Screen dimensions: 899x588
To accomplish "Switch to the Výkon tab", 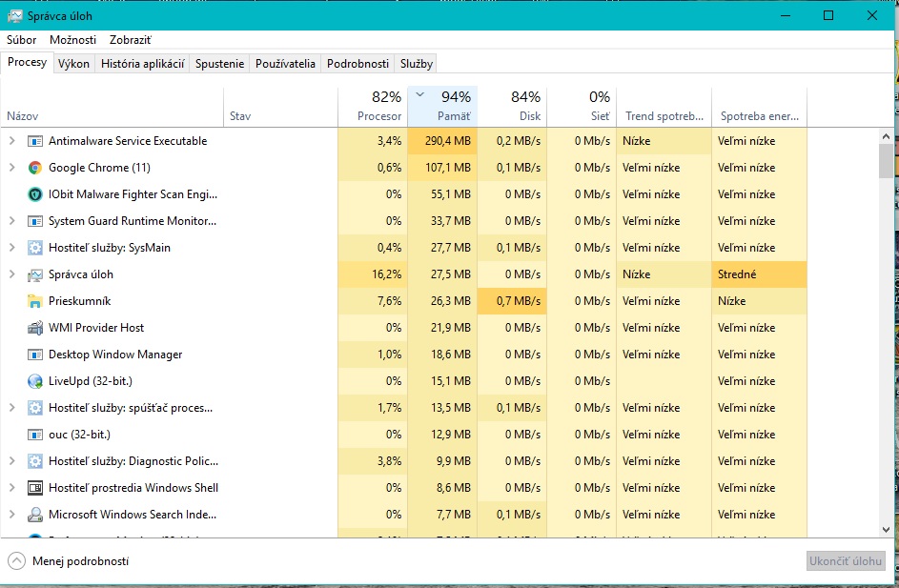I will click(x=73, y=64).
